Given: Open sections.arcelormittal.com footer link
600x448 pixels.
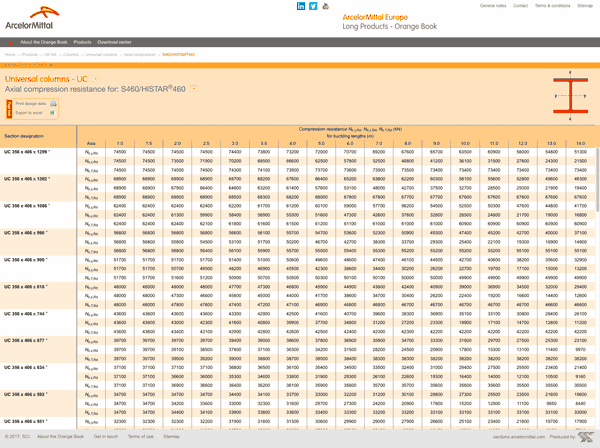Looking at the screenshot, I should point(519,437).
